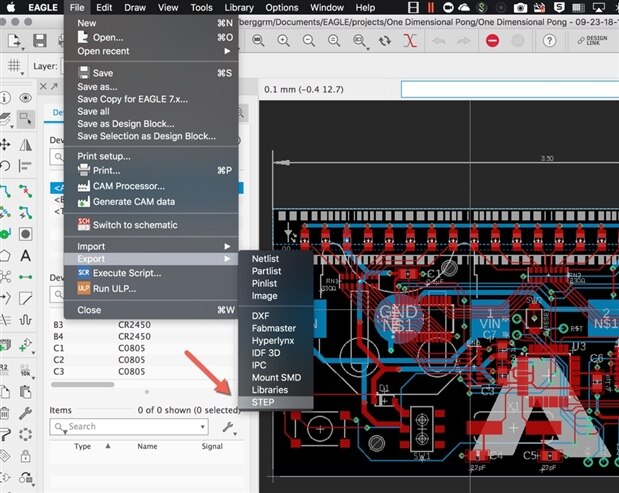Select the Pad or Hole tool icon

(26, 234)
